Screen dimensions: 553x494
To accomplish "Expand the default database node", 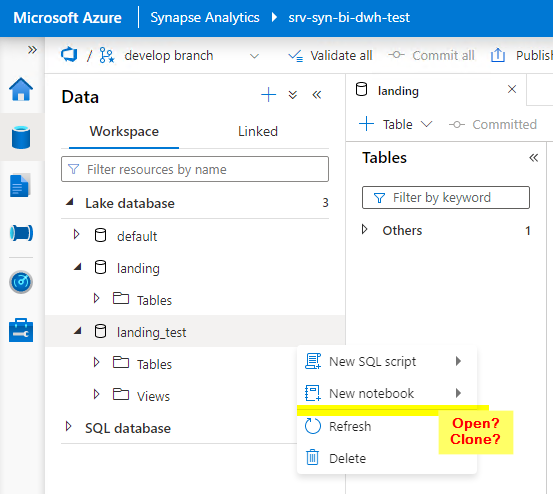I will click(x=76, y=234).
